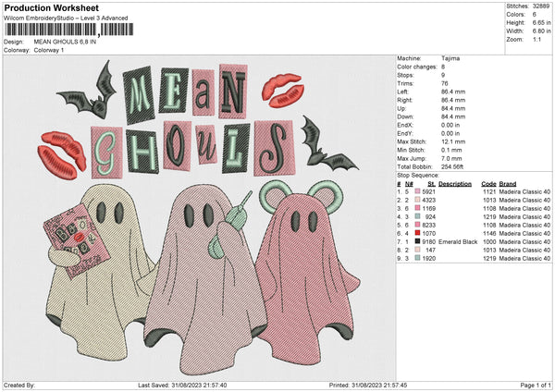Click the cream ghost holding the pink book

click(99, 273)
